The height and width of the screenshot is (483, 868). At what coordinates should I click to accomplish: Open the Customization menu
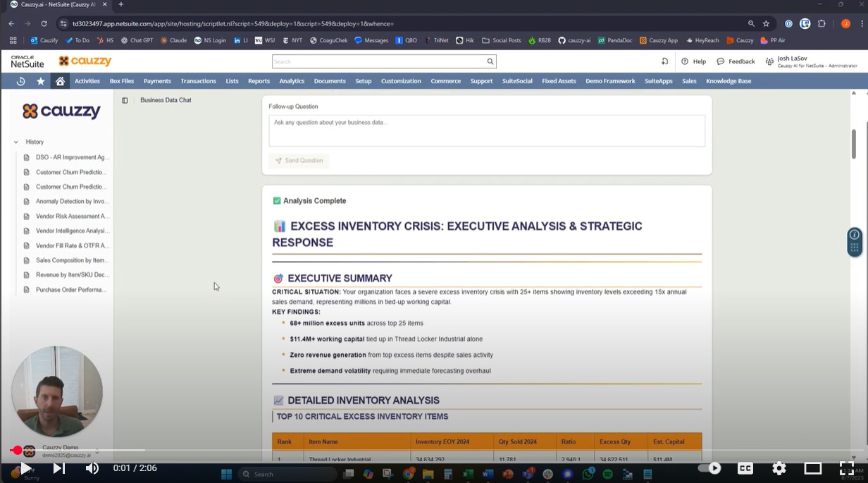tap(401, 81)
